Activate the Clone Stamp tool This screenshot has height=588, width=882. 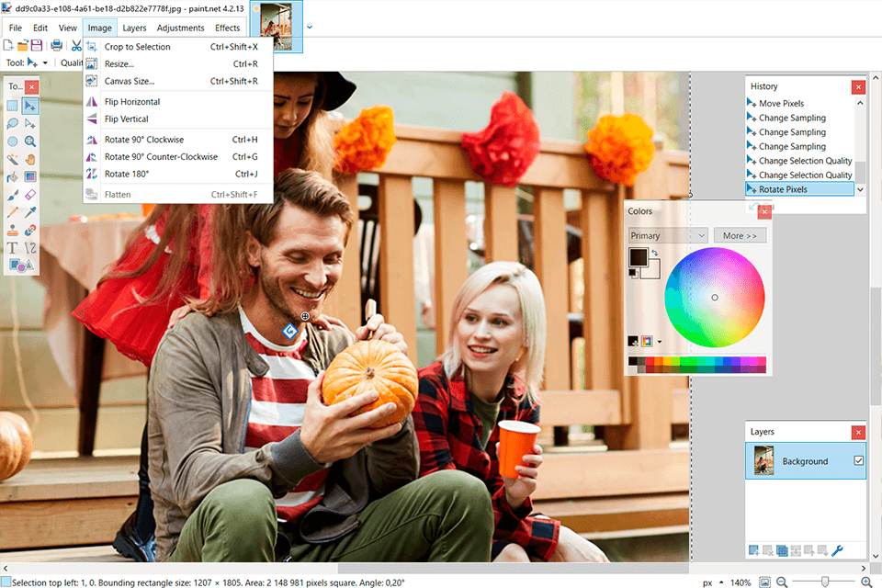12,229
